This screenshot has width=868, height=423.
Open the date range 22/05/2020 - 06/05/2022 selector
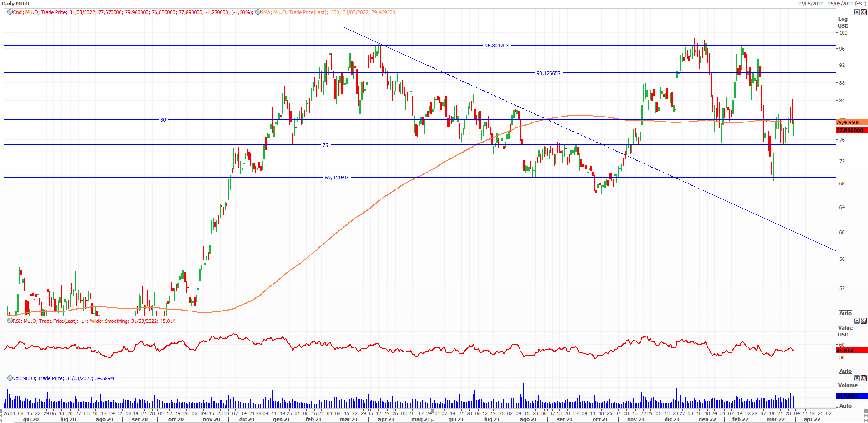click(x=832, y=4)
